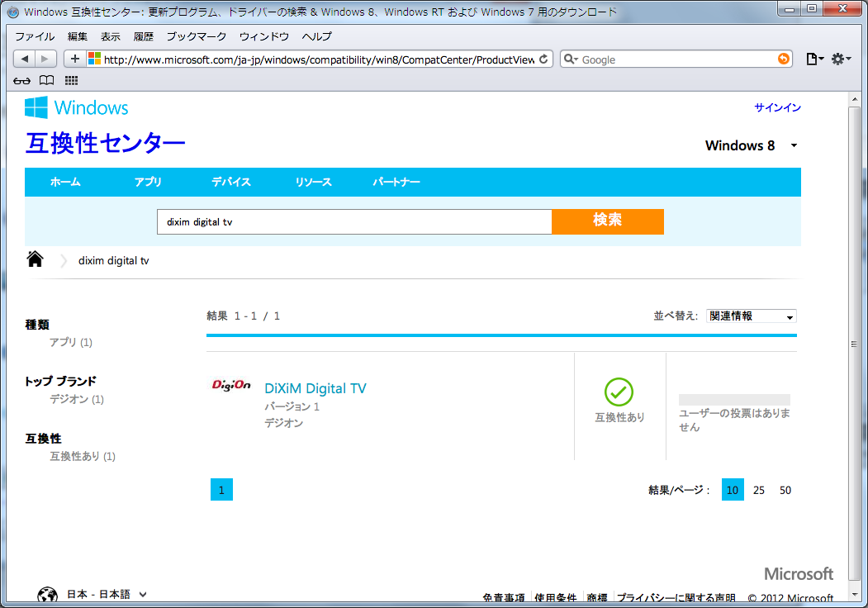Reload the page using the refresh icon
This screenshot has height=608, width=868.
click(543, 59)
